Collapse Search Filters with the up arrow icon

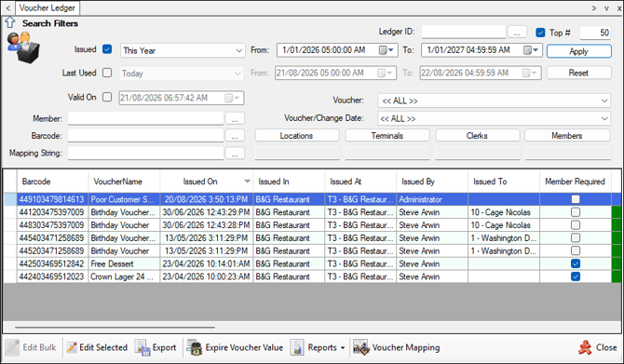[x=10, y=22]
